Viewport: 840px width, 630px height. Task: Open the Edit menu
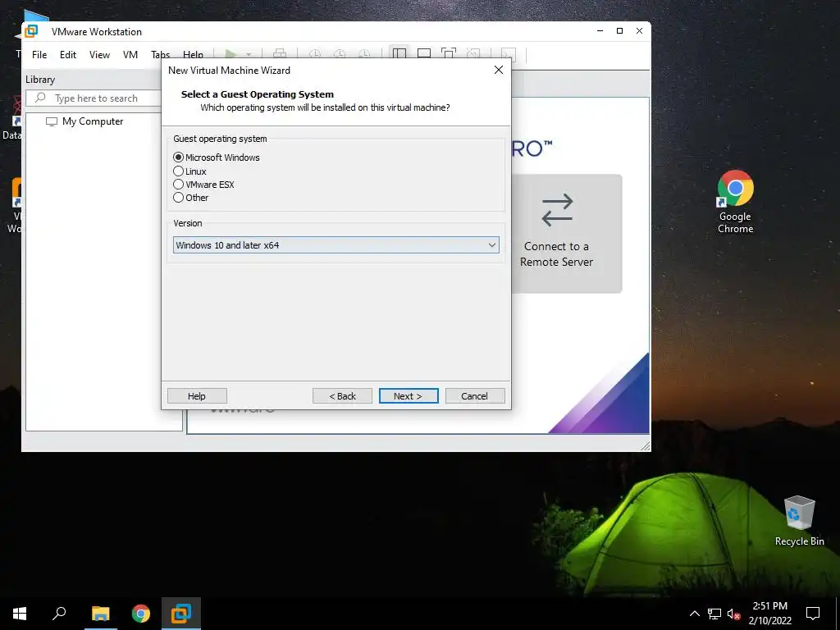(x=68, y=55)
